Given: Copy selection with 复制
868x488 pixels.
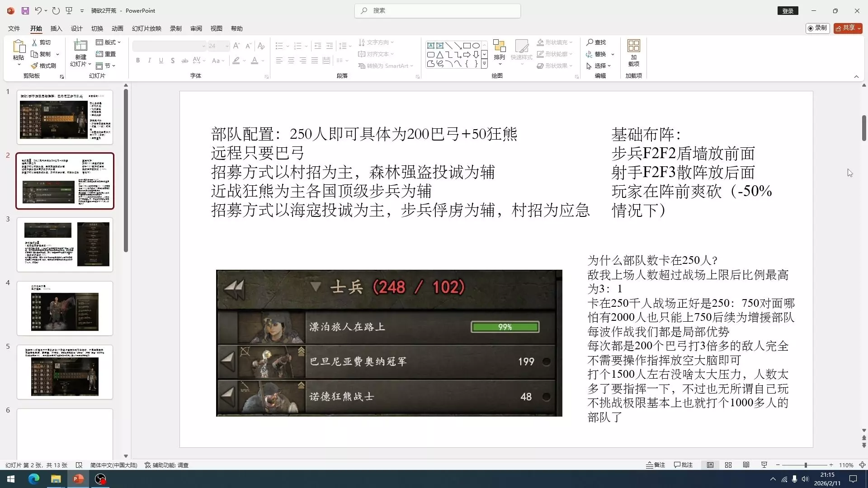Looking at the screenshot, I should [x=41, y=54].
